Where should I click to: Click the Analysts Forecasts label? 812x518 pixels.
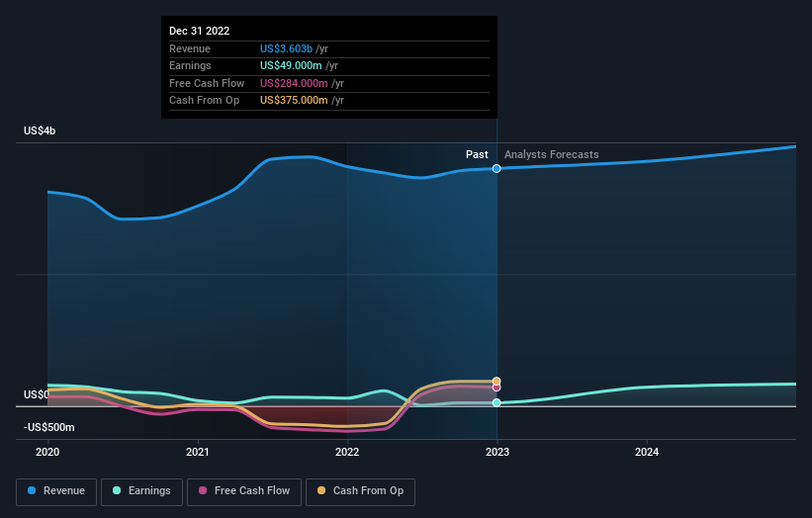pos(552,154)
